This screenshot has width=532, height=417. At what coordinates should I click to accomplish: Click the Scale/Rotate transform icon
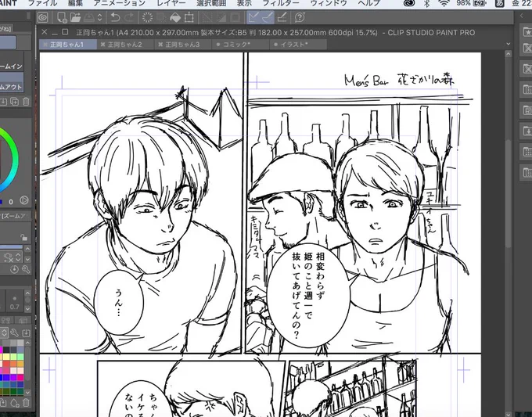pos(189,17)
